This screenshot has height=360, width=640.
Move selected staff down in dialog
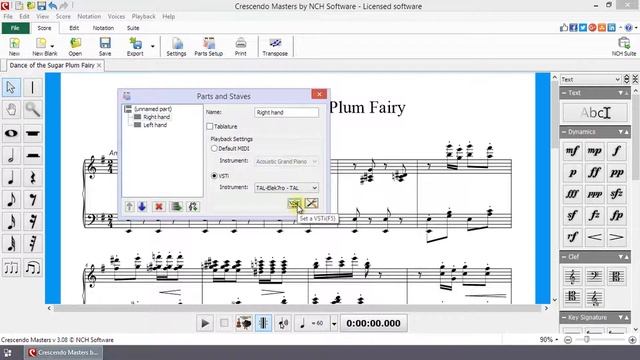(x=142, y=207)
